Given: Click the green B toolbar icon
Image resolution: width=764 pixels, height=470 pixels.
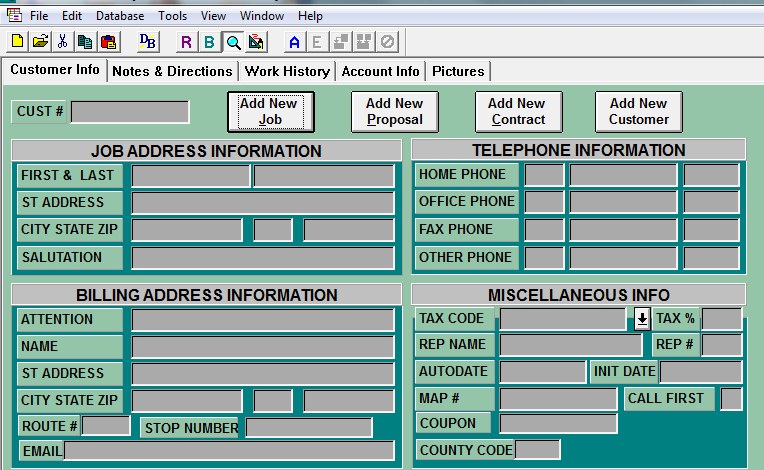Looking at the screenshot, I should 209,41.
